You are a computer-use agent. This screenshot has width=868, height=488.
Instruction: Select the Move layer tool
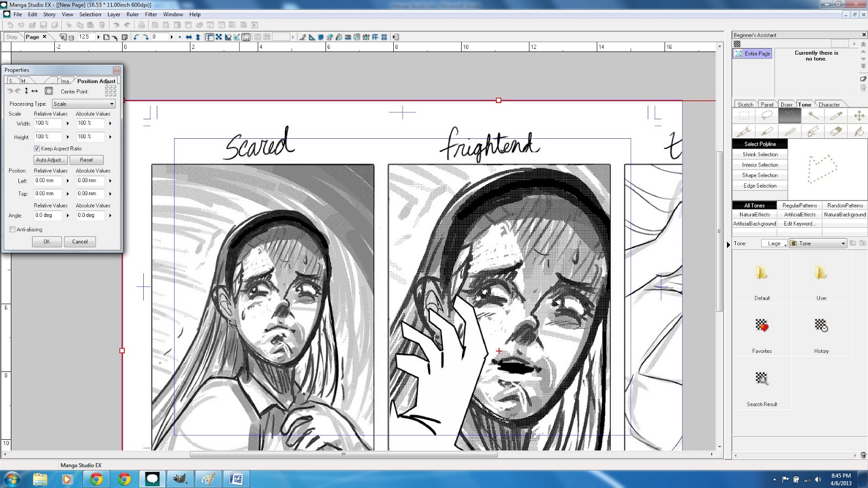[859, 115]
